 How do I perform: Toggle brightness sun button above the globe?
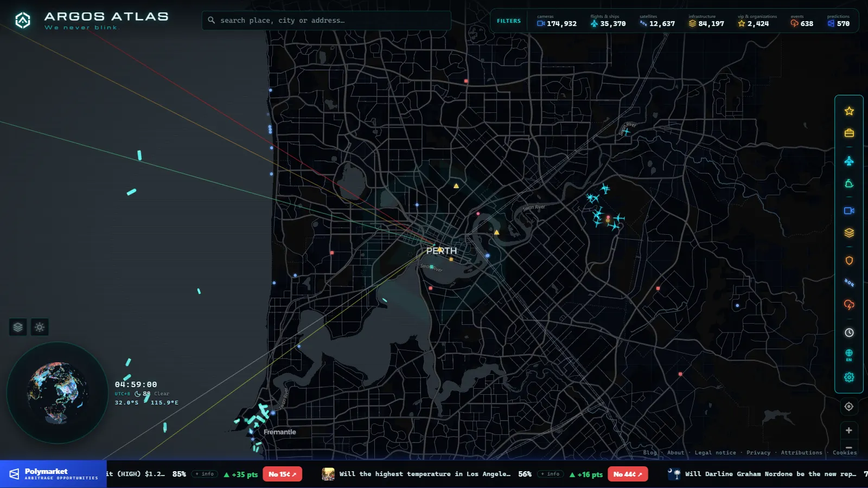point(40,327)
